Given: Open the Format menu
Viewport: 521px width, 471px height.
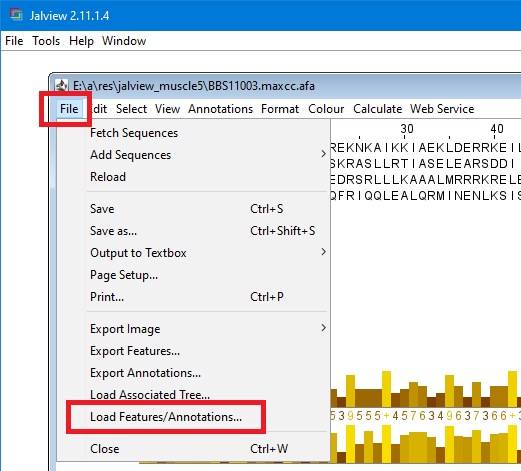Looking at the screenshot, I should [280, 109].
